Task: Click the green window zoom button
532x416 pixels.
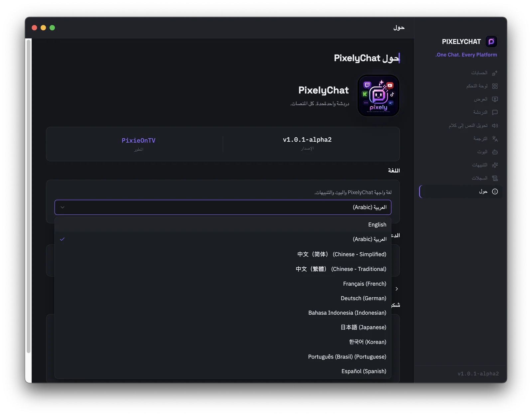Action: tap(52, 28)
